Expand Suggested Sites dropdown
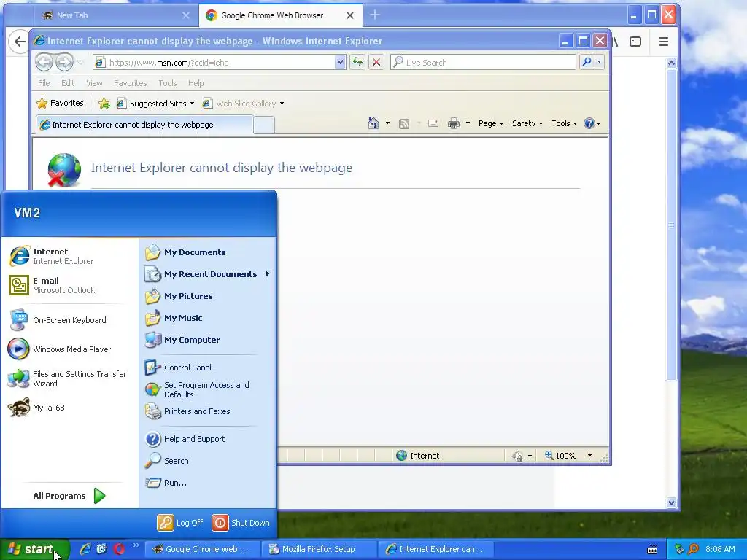The width and height of the screenshot is (747, 560). pyautogui.click(x=192, y=104)
